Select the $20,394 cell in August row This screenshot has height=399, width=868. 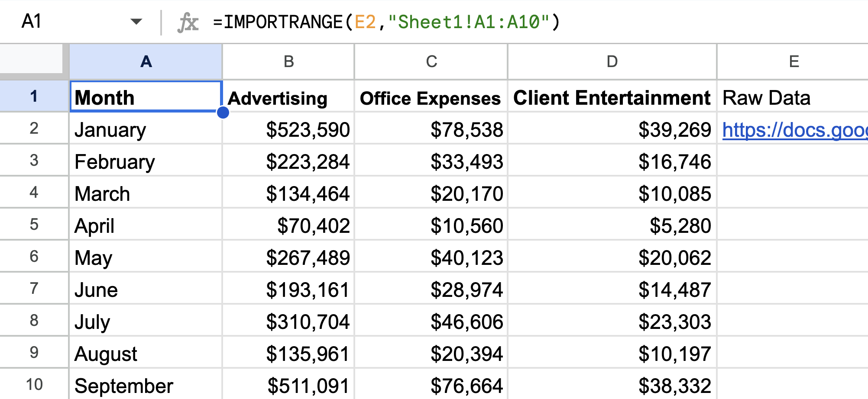click(x=431, y=352)
